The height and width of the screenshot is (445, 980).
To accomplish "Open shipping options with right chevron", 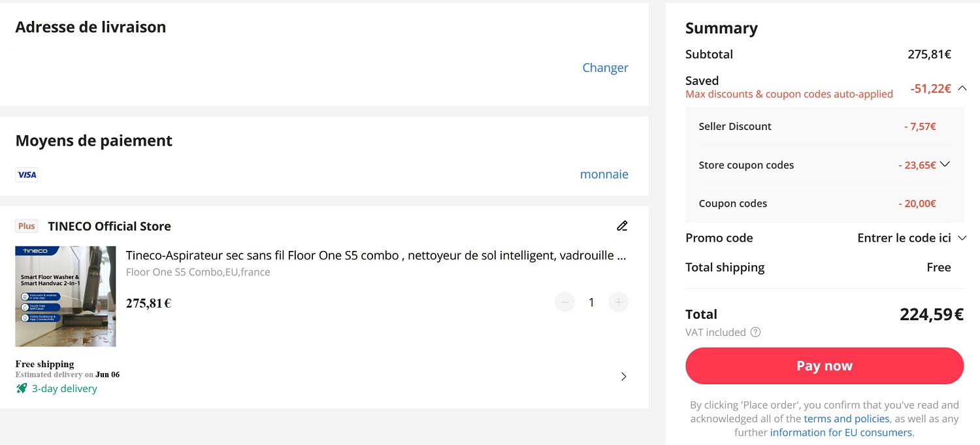I will tap(623, 376).
